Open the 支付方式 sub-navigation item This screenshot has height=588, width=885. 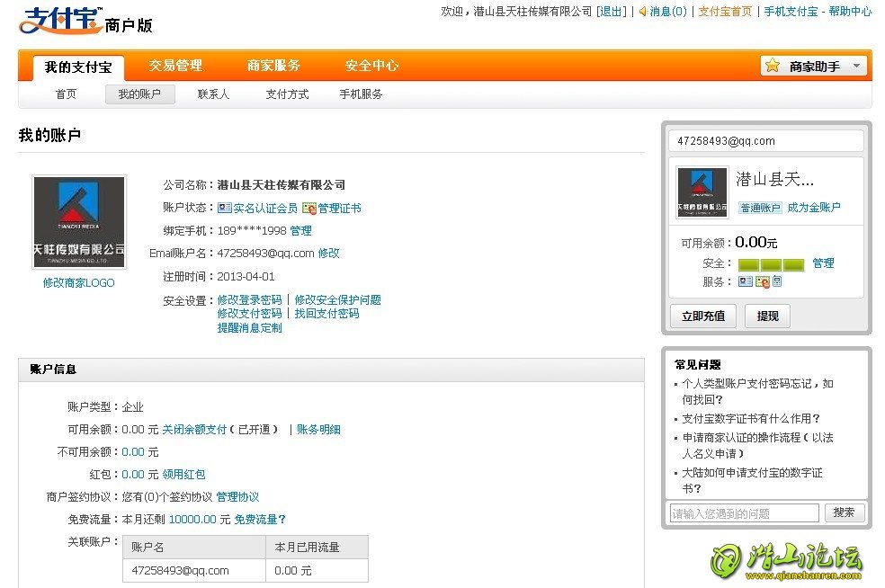[287, 94]
